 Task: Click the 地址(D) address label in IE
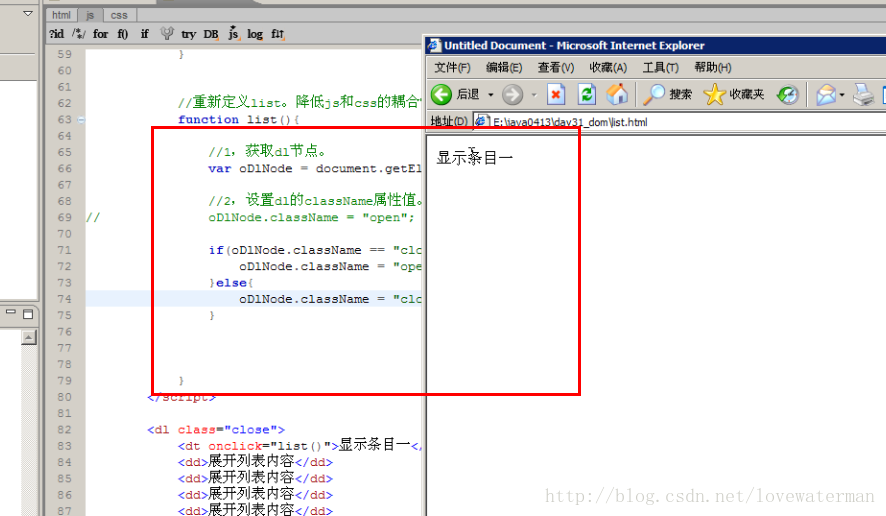pyautogui.click(x=449, y=122)
